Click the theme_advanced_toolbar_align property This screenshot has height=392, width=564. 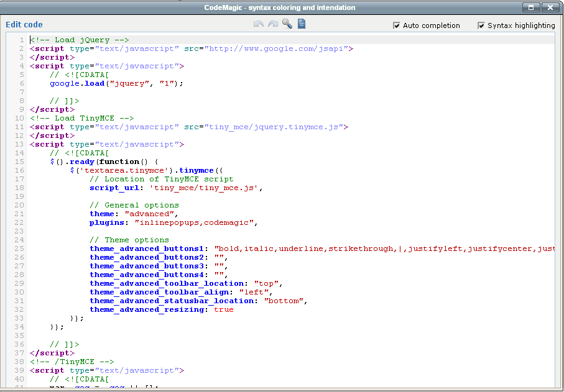point(159,292)
